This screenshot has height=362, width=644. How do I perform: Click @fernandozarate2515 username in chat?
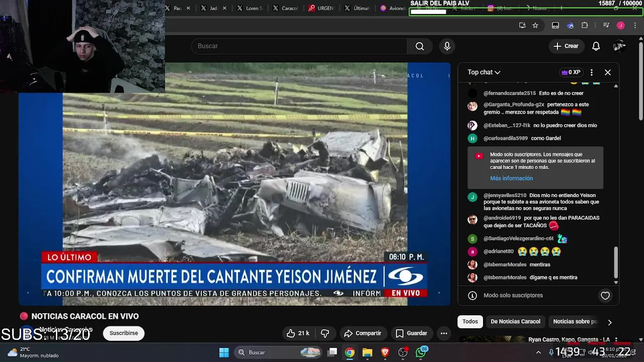pyautogui.click(x=510, y=94)
